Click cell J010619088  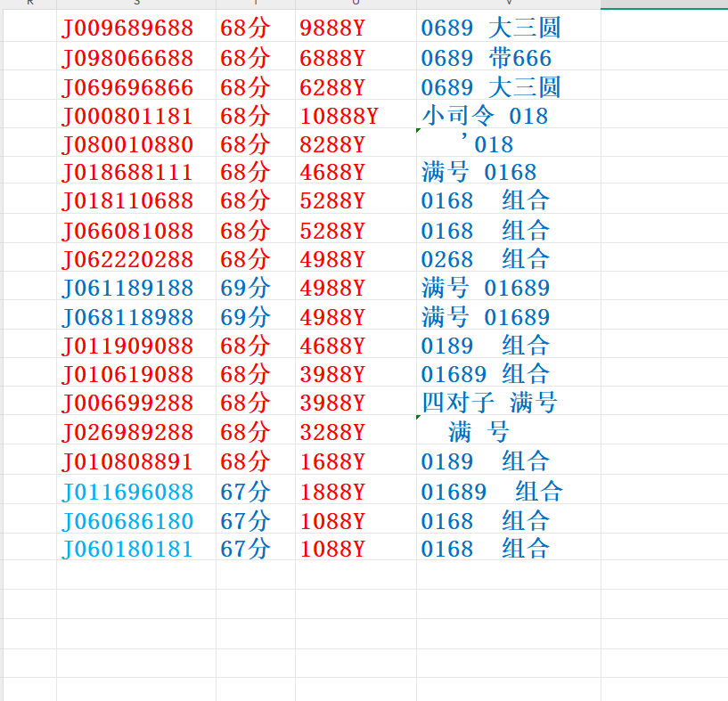[136, 372]
